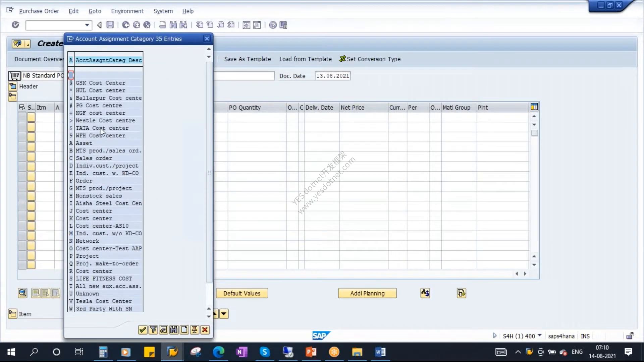The height and width of the screenshot is (362, 644).
Task: Open table column settings icon
Action: [x=534, y=107]
